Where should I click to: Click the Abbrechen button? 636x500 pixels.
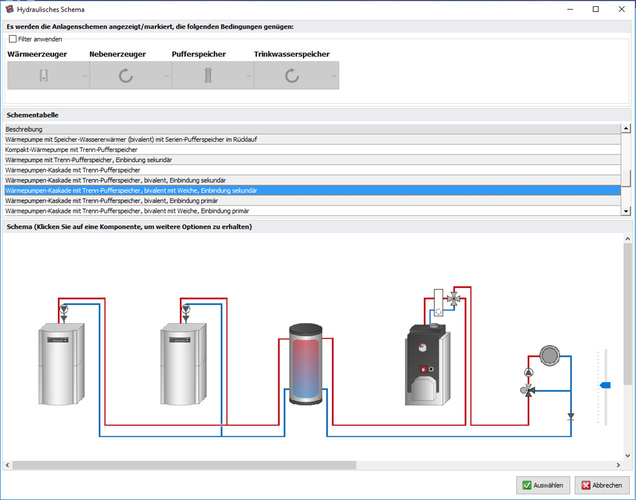(x=602, y=485)
